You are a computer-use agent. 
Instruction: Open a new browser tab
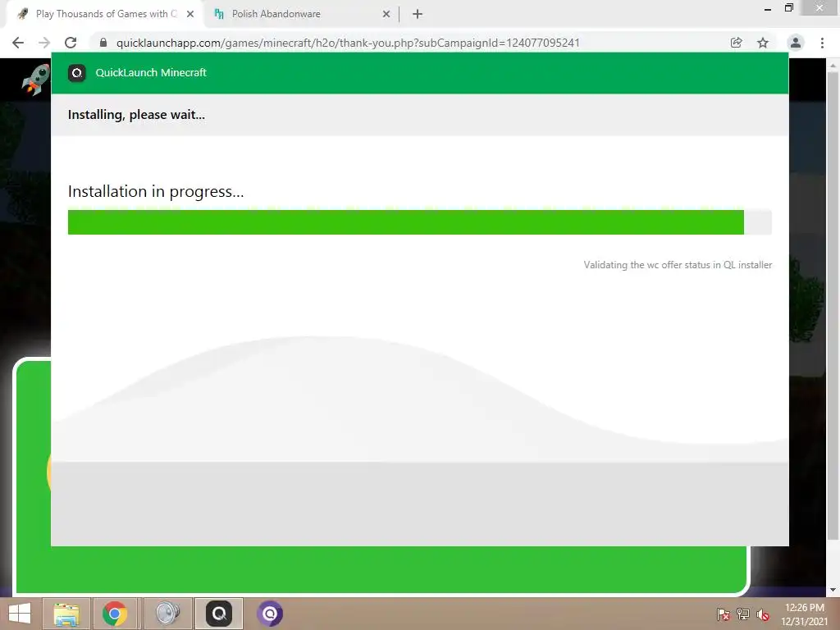[x=418, y=14]
